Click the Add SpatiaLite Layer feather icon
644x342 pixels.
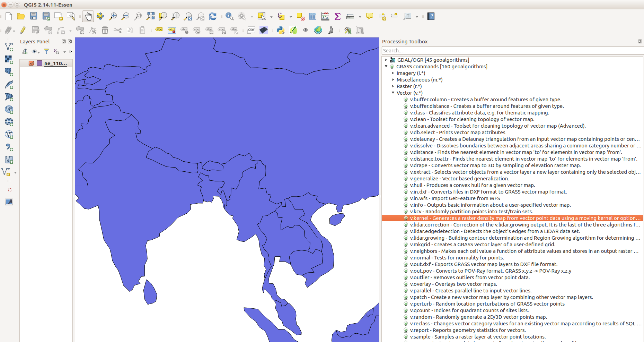[x=9, y=85]
